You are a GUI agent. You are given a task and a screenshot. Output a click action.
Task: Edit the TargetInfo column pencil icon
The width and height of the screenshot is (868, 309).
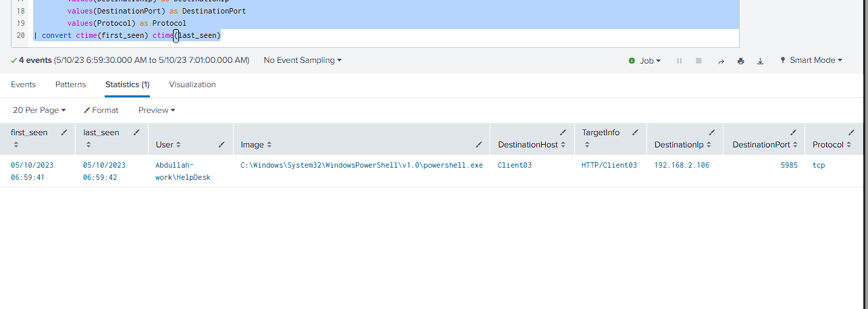635,133
